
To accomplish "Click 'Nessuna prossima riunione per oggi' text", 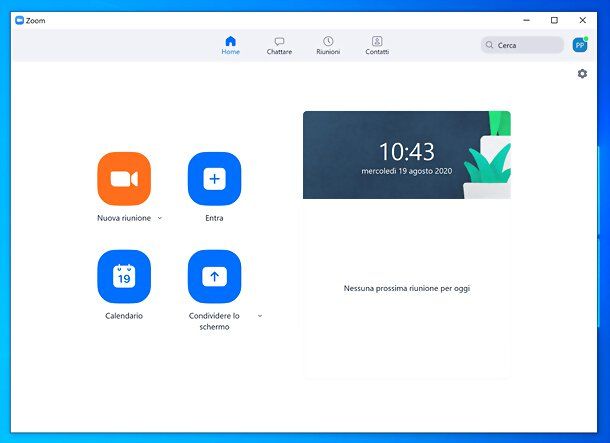I will (407, 289).
